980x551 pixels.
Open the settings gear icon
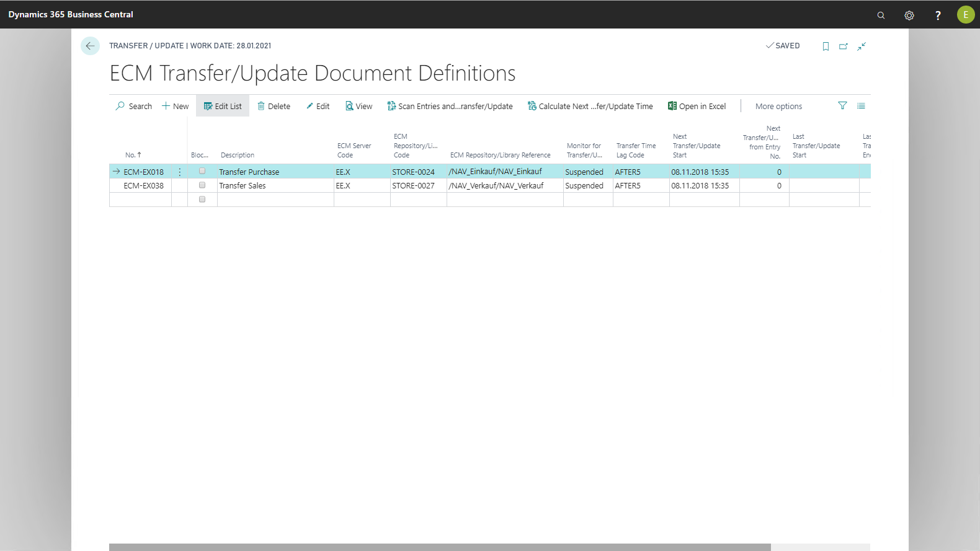909,15
